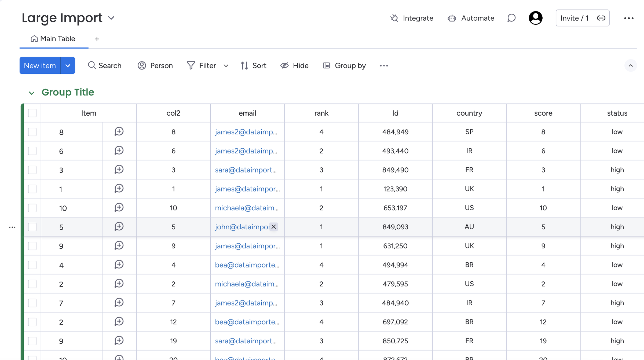Viewport: 644px width, 360px height.
Task: Click Id cell 484,949
Action: click(396, 132)
